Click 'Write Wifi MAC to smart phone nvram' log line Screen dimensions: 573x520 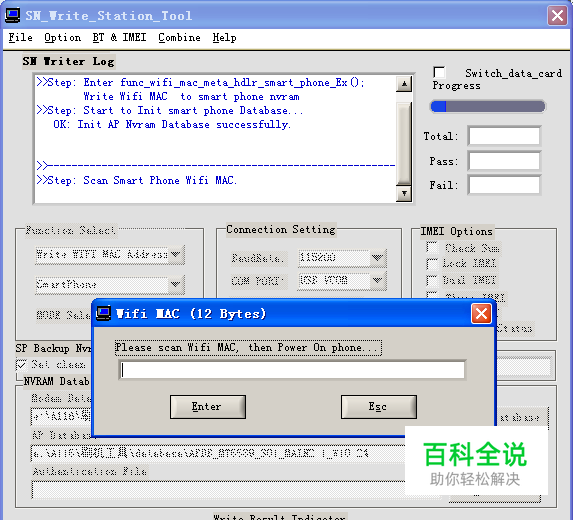(191, 96)
